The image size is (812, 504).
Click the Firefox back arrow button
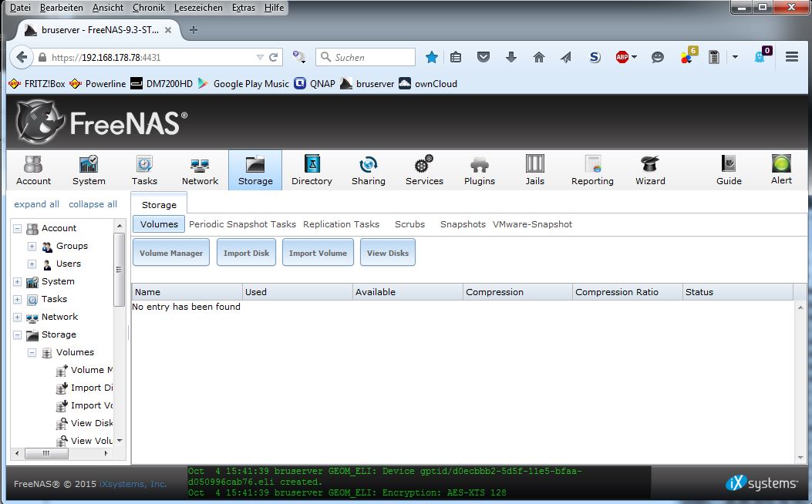click(x=22, y=57)
